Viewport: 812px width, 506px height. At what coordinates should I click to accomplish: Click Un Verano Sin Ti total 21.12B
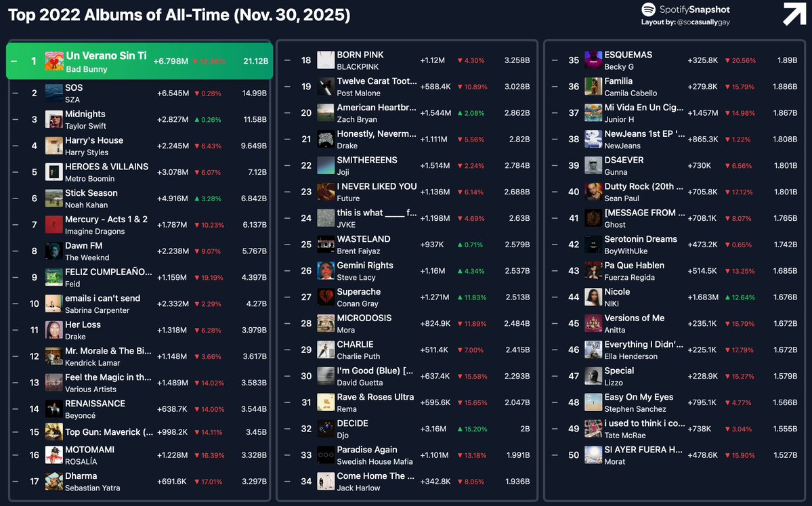pos(256,61)
